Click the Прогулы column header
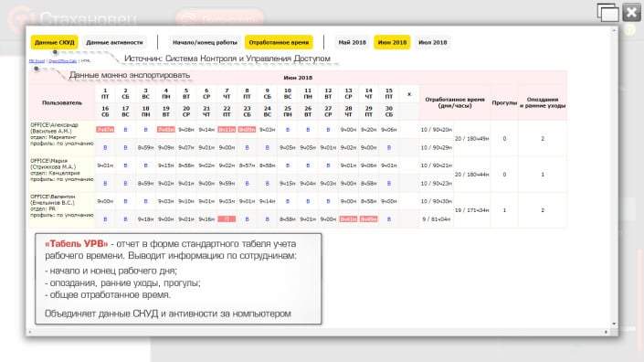This screenshot has height=362, width=644. tap(504, 102)
